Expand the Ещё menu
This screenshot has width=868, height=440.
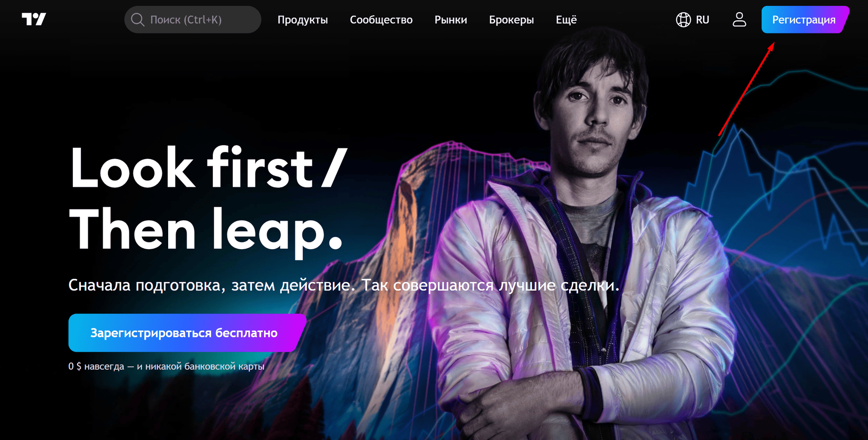566,20
